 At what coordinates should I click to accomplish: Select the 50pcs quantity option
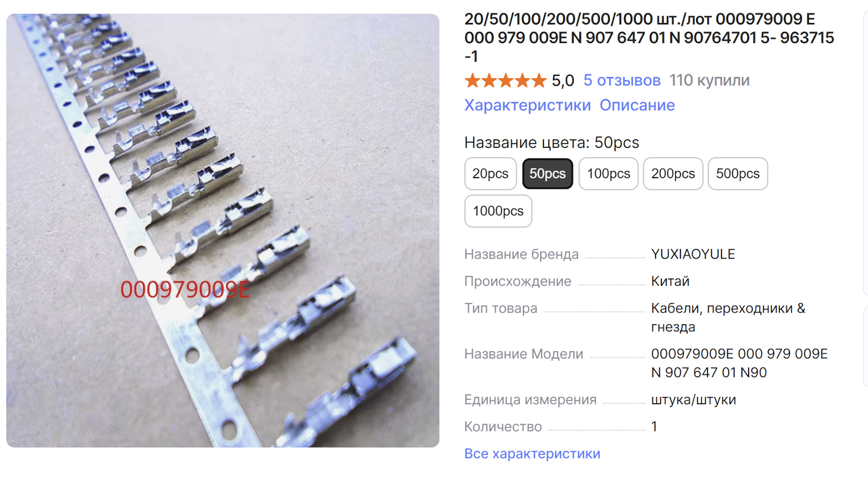(547, 174)
